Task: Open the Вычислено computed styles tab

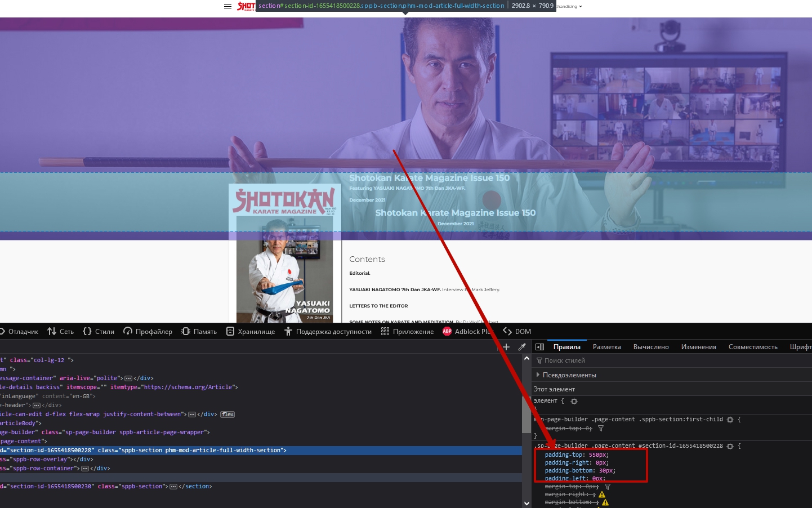Action: (x=651, y=347)
